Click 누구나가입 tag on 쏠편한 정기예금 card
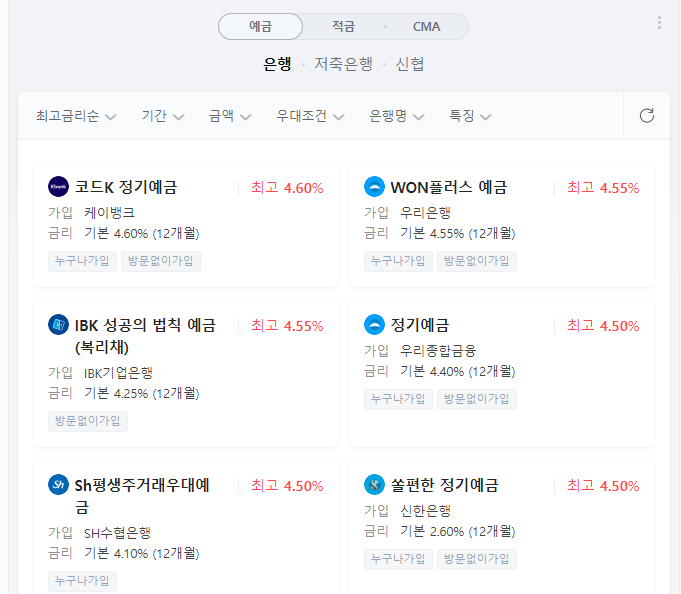681x594 pixels. [x=398, y=559]
